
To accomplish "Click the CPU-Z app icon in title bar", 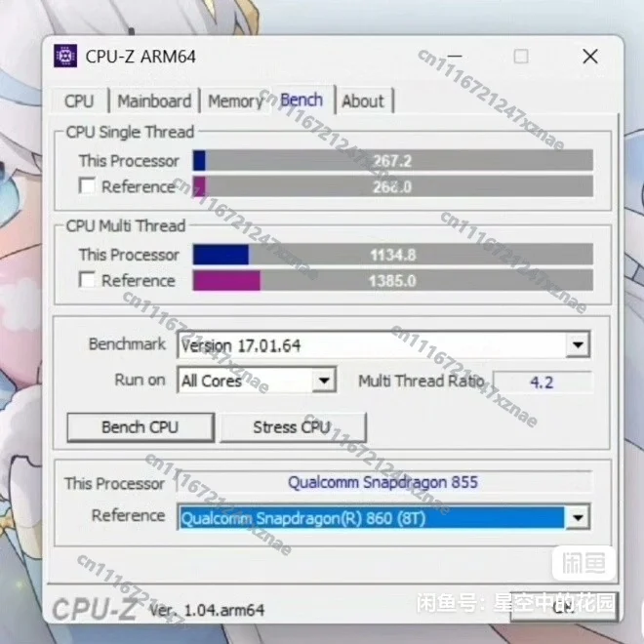I will (65, 56).
